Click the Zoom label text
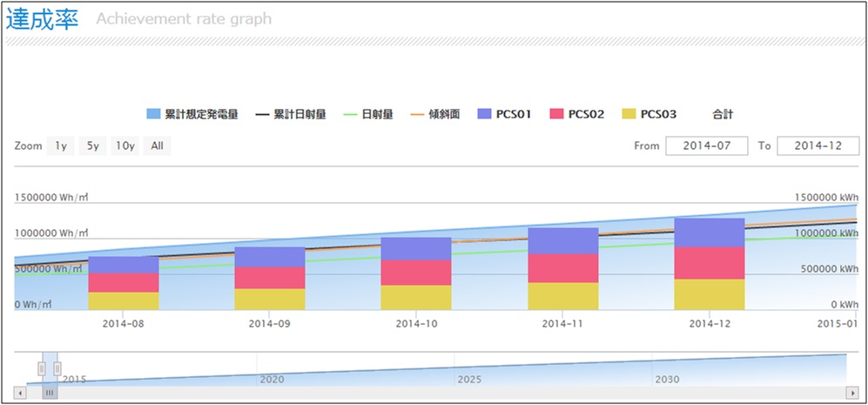This screenshot has width=868, height=405. pos(28,146)
